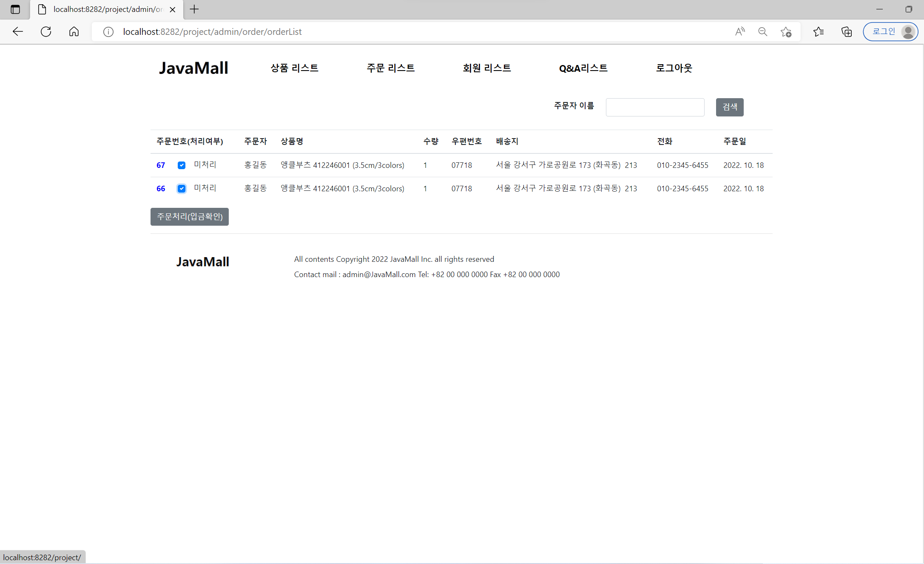Focus the 주문자 이름 search input
The image size is (924, 564).
tap(655, 107)
